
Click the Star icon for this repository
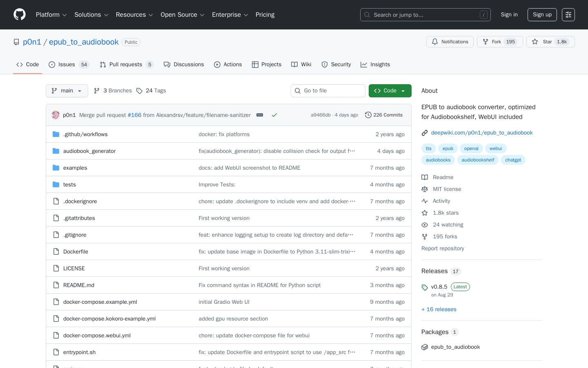pyautogui.click(x=535, y=42)
